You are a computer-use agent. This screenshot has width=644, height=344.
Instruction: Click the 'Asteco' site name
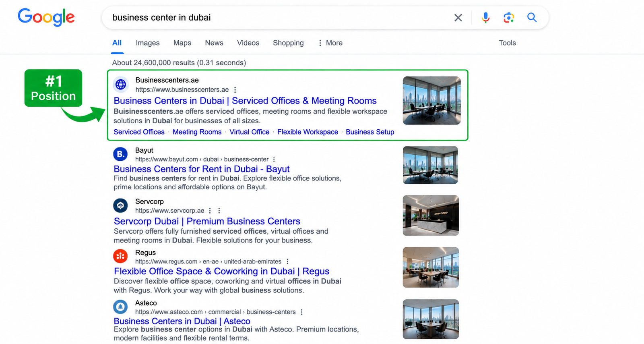(x=146, y=303)
